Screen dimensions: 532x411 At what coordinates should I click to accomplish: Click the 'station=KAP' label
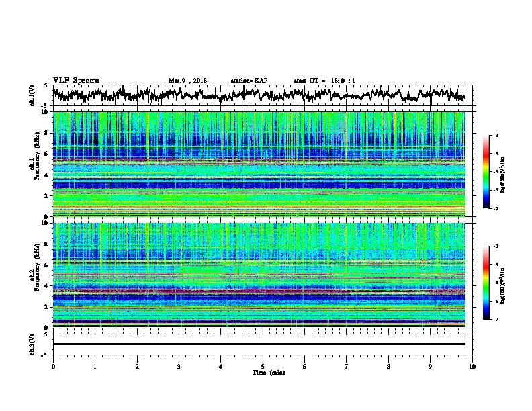tap(249, 81)
